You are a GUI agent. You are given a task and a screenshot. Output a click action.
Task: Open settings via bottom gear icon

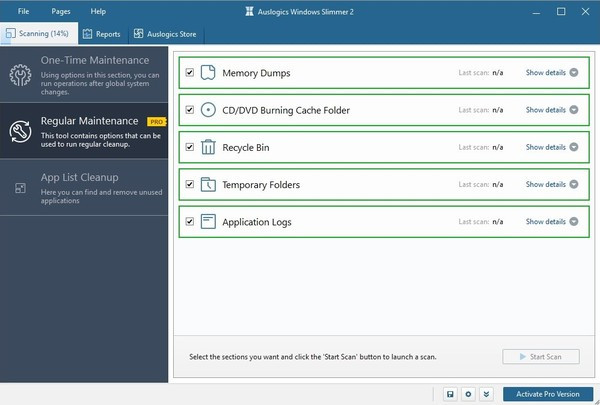[468, 394]
